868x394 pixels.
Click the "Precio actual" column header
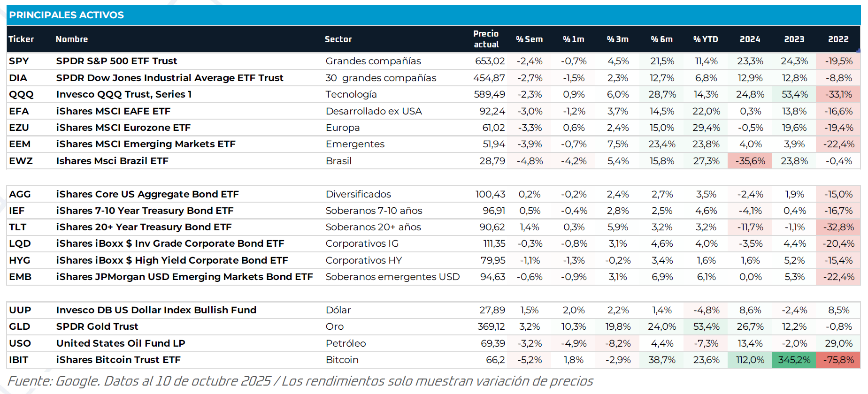[486, 39]
